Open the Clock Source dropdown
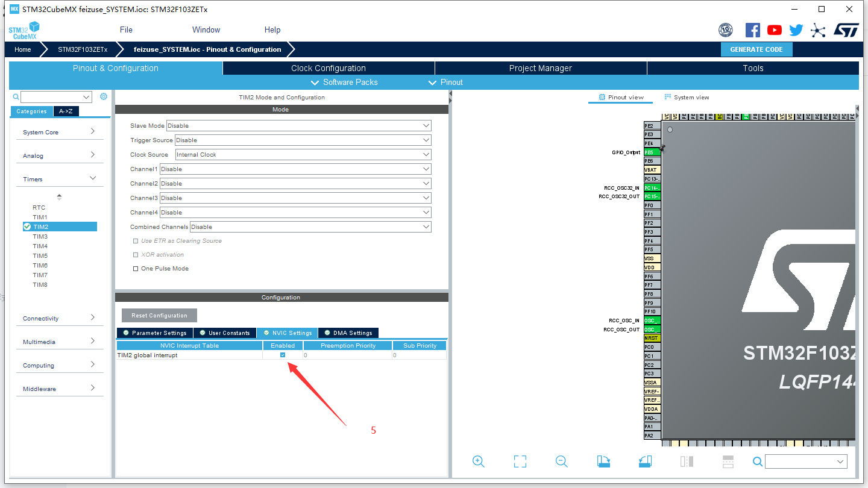 (303, 155)
